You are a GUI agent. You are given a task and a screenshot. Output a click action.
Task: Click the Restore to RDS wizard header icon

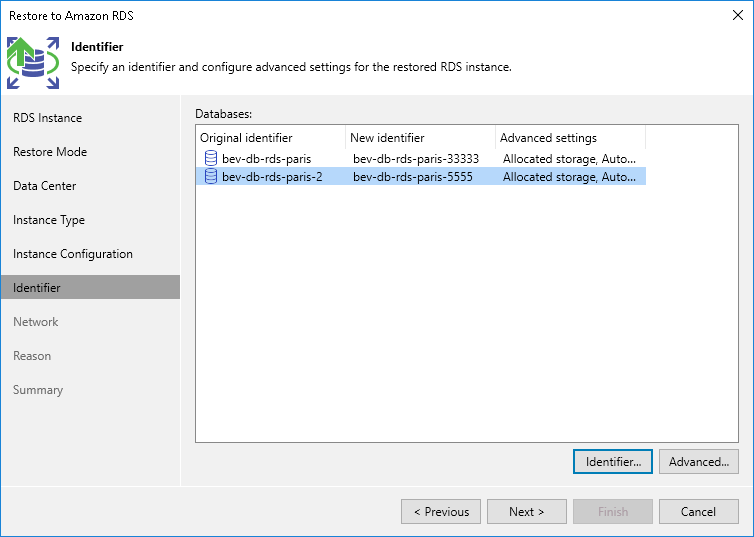(32, 62)
